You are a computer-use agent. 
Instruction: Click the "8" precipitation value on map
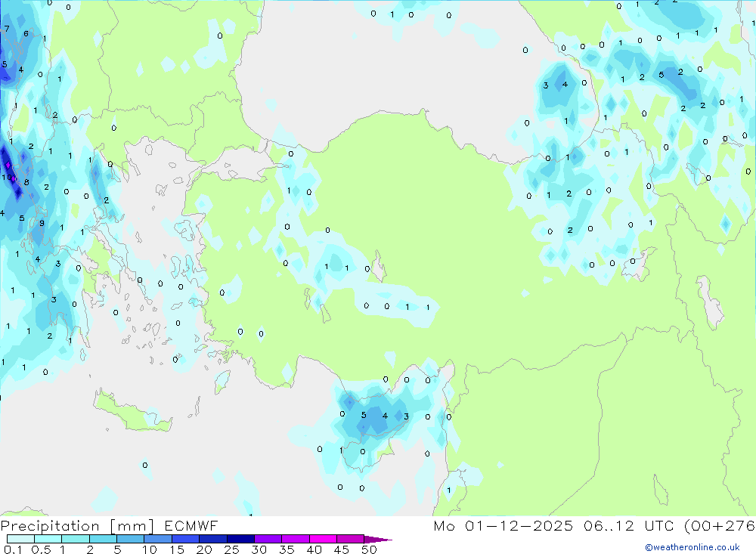26,182
